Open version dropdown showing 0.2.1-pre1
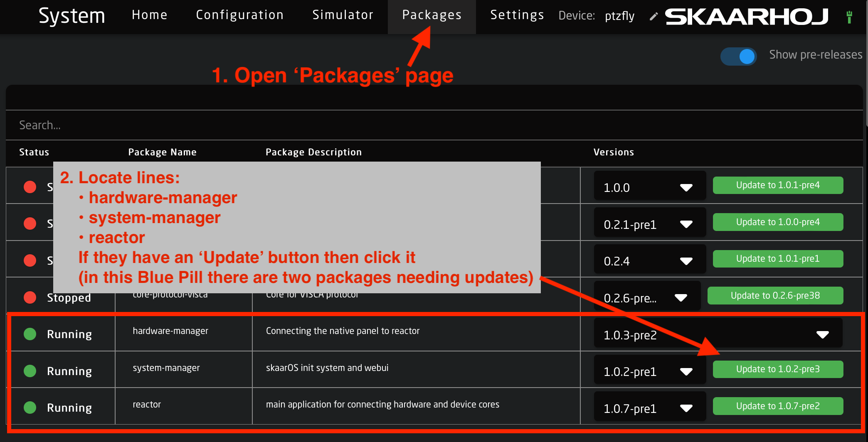Screen dimensions: 868x442 click(650, 222)
